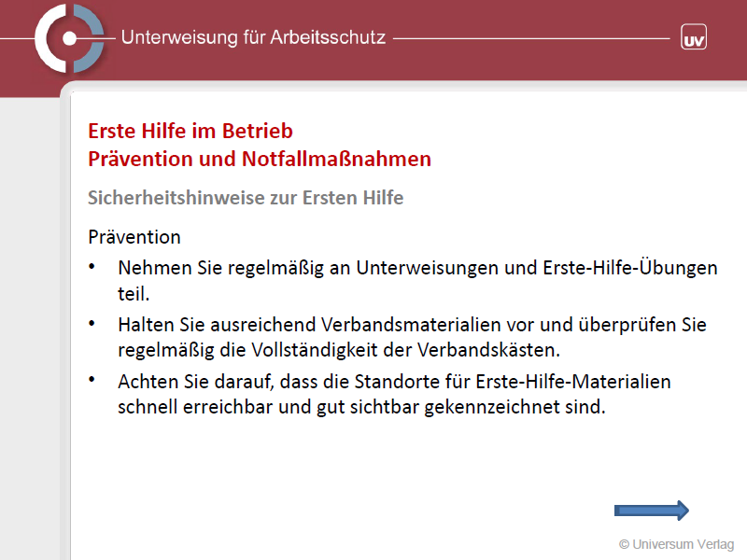Click the 'Prävention' section label

[134, 237]
